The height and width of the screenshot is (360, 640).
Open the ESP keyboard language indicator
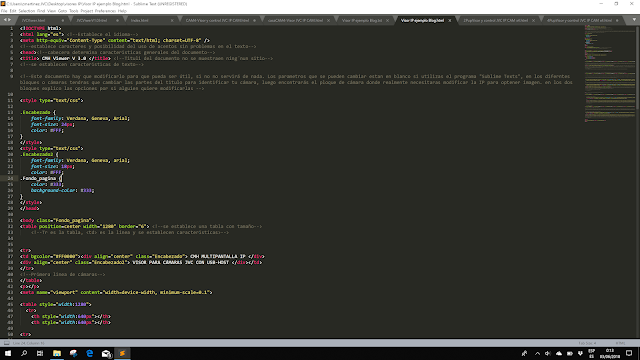coord(591,353)
